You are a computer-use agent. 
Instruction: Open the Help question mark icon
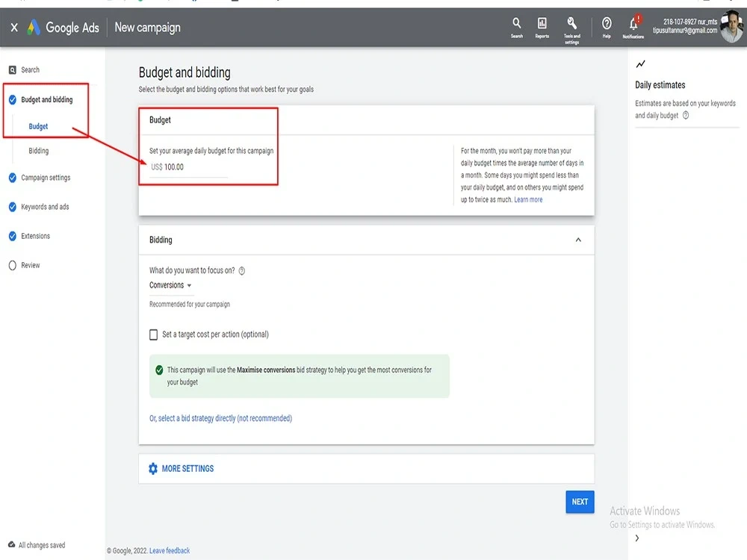(607, 27)
